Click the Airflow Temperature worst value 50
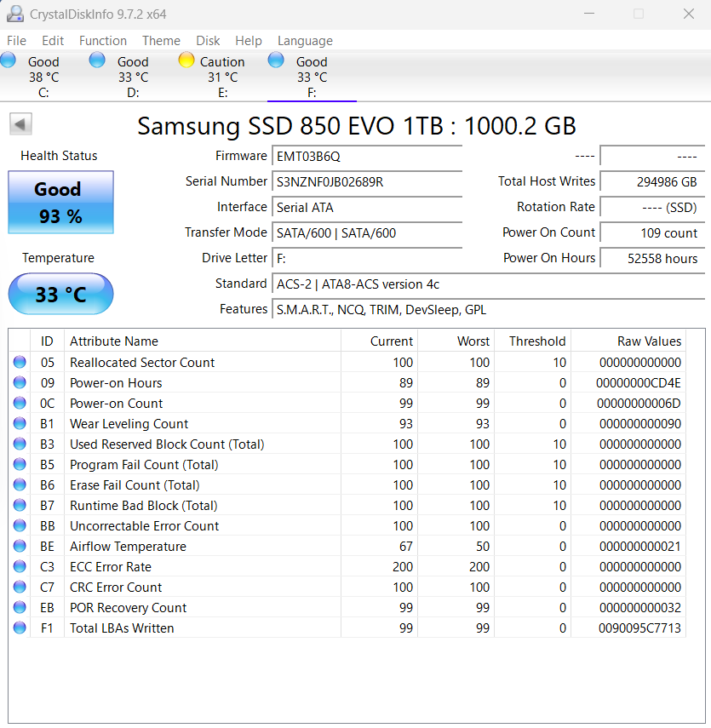Screen dimensions: 711x728 [483, 546]
